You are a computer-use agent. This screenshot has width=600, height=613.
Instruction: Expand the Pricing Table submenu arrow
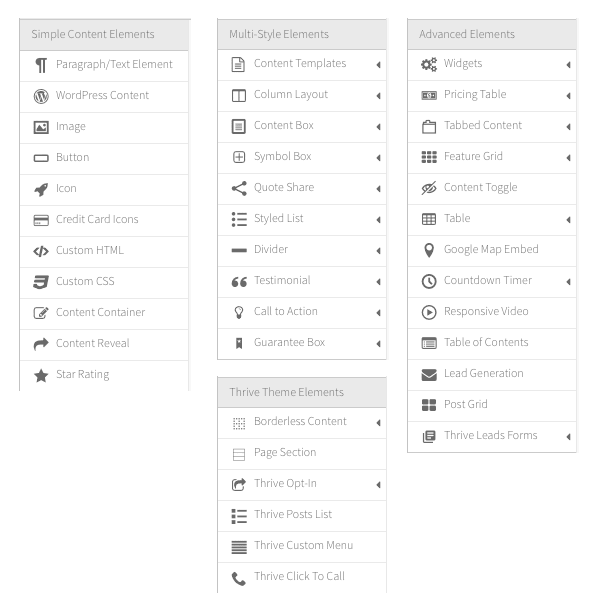click(x=568, y=96)
